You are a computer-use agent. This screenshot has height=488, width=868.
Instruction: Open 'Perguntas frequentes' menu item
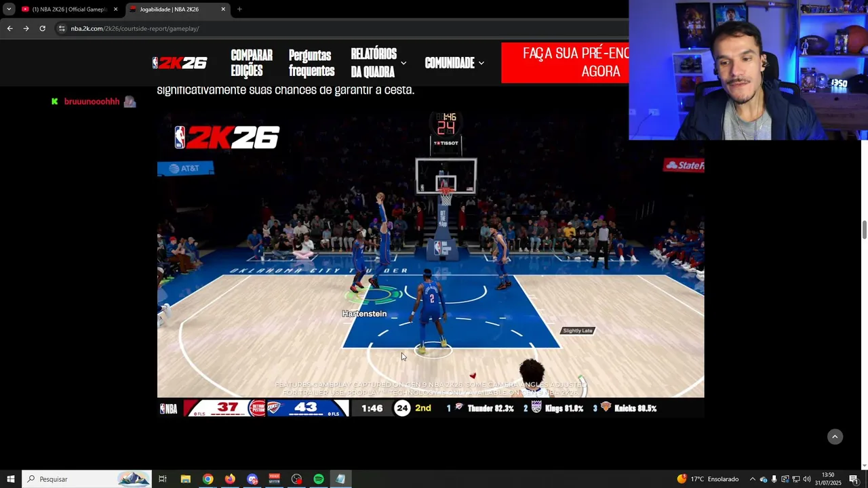pyautogui.click(x=311, y=63)
